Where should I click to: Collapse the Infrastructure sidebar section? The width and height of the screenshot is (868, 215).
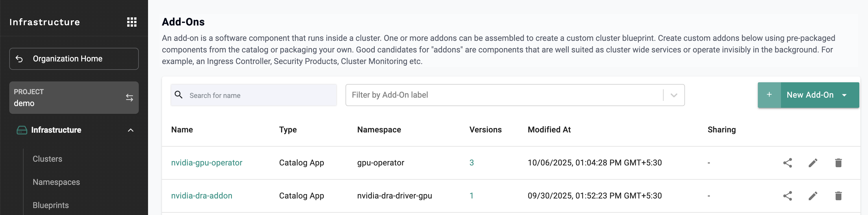tap(130, 130)
